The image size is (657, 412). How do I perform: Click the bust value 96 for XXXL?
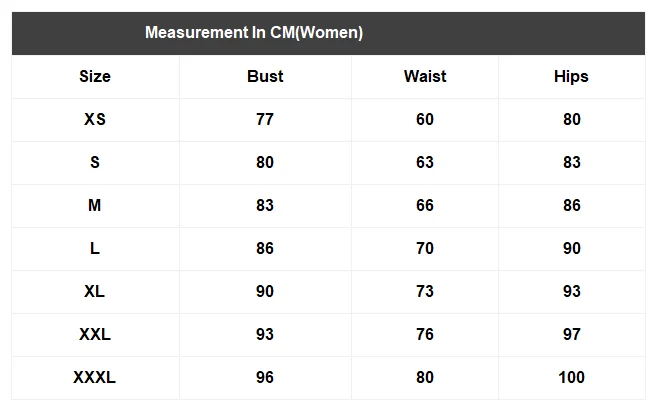tap(265, 377)
